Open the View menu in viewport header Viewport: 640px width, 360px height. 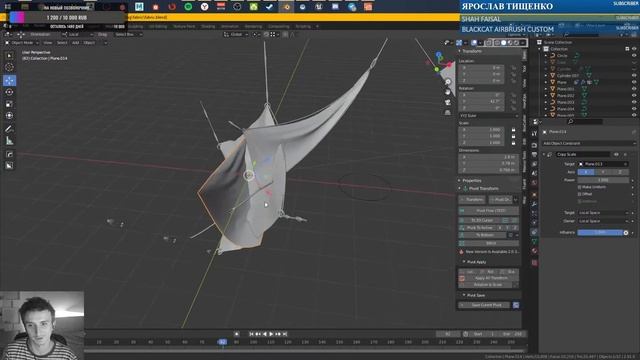[48, 42]
